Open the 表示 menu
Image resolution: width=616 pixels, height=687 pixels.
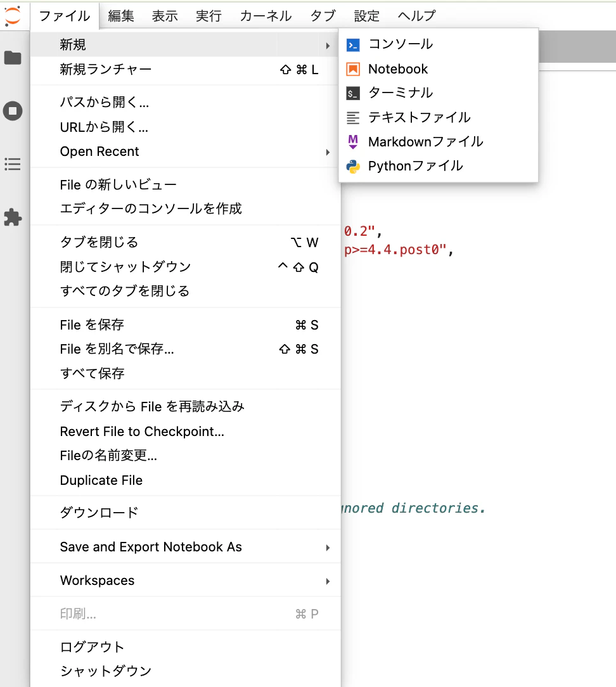click(165, 16)
